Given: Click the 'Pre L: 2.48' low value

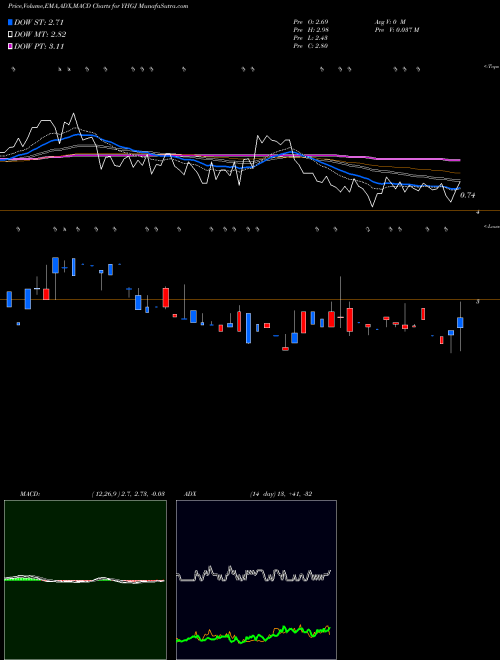Looking at the screenshot, I should pos(311,37).
